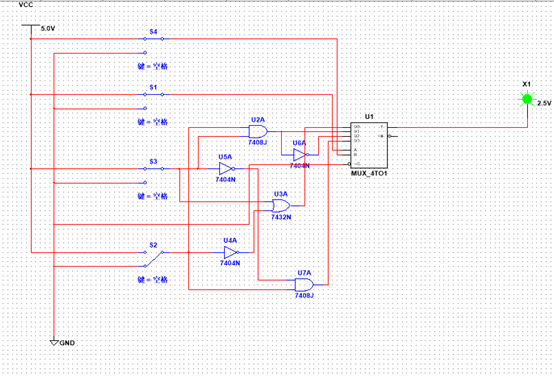
Task: Click the key label below switch S1
Action: point(153,122)
